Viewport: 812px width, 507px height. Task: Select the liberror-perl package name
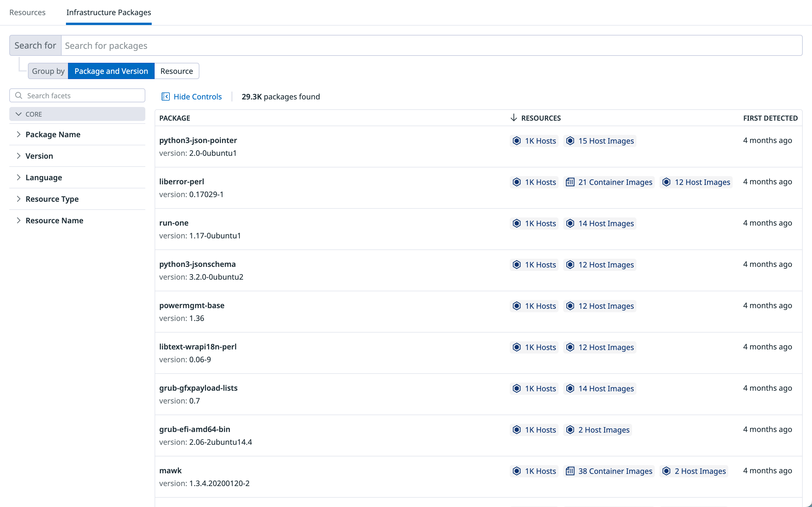pos(182,181)
